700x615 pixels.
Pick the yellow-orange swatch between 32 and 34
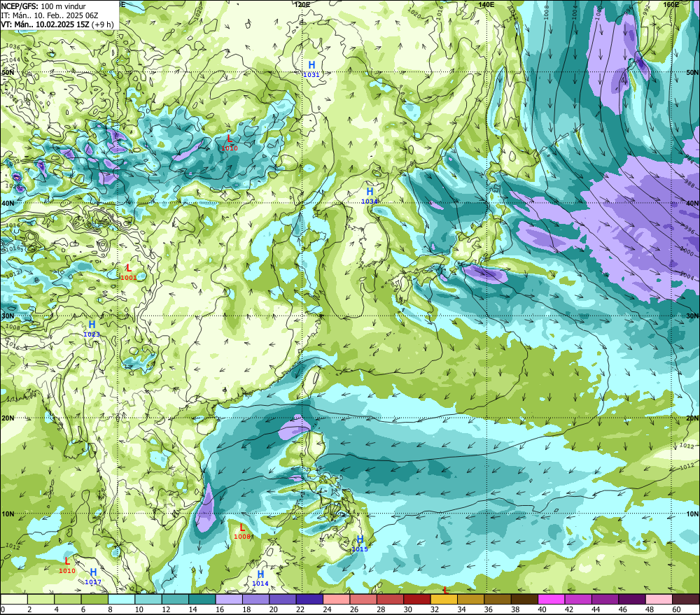[444, 599]
